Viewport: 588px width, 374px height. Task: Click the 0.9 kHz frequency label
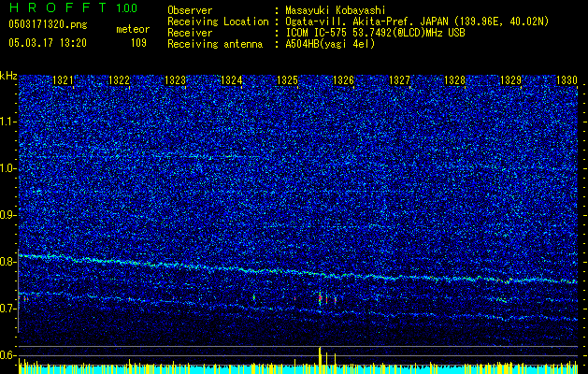pyautogui.click(x=8, y=215)
